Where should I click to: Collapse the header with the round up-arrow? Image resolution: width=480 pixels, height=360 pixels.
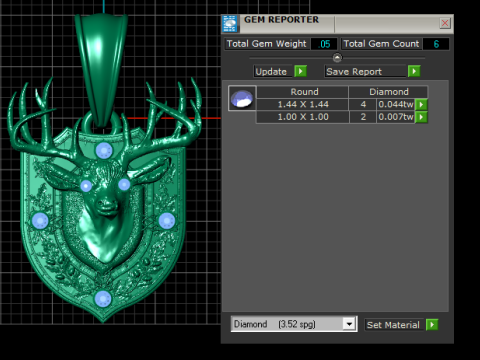click(x=337, y=58)
